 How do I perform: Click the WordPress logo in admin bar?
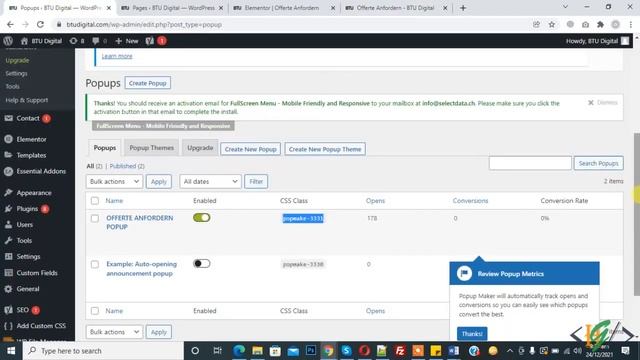point(8,41)
